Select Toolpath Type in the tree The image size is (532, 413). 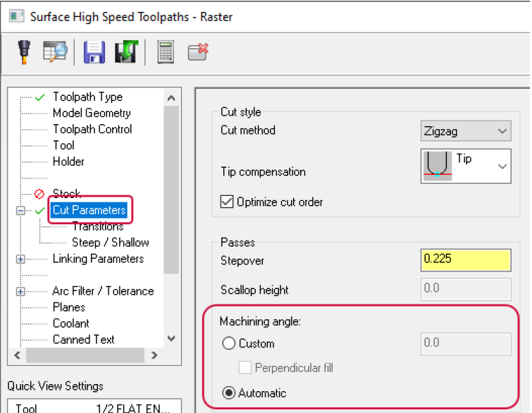[87, 97]
